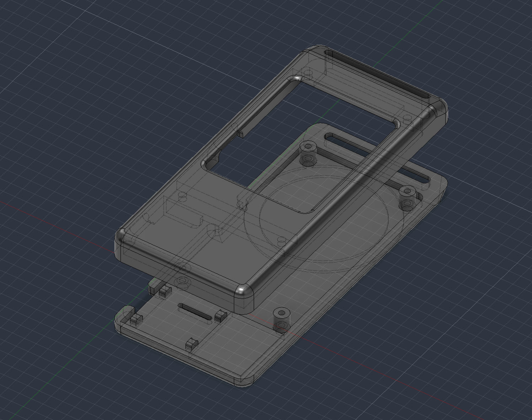The image size is (532, 420).
Task: Select the standoff at base plate's far-left corner
Action: 308,153
